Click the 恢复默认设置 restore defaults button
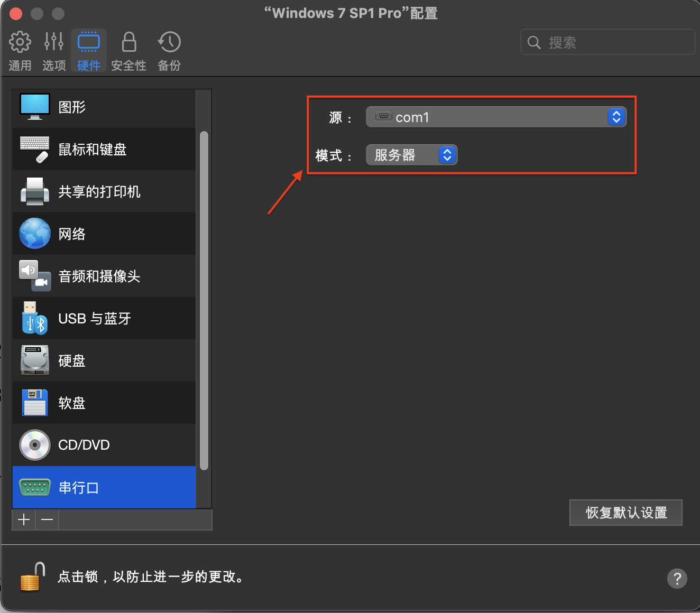 tap(626, 513)
